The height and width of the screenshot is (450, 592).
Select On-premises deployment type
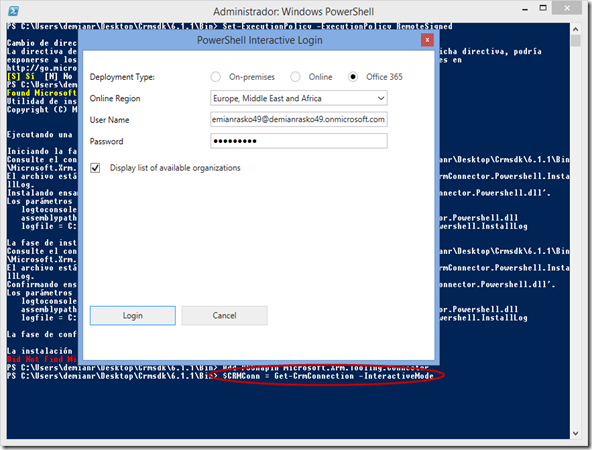pos(216,77)
